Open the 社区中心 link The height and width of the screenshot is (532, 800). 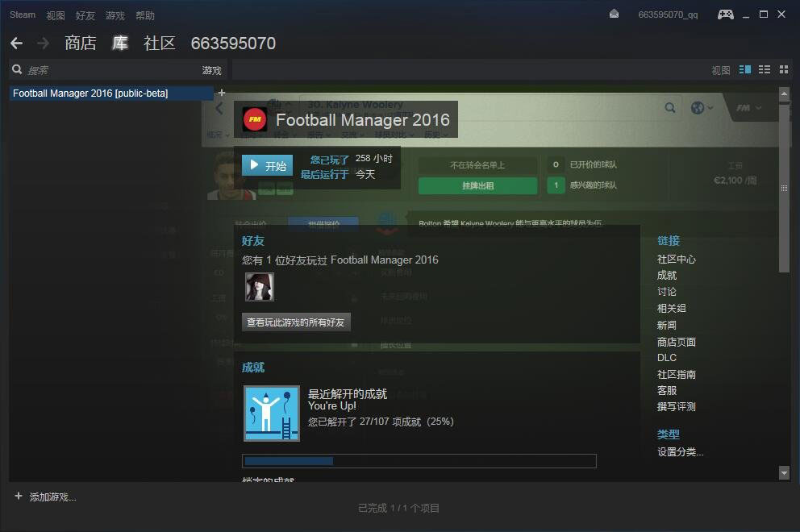(676, 259)
